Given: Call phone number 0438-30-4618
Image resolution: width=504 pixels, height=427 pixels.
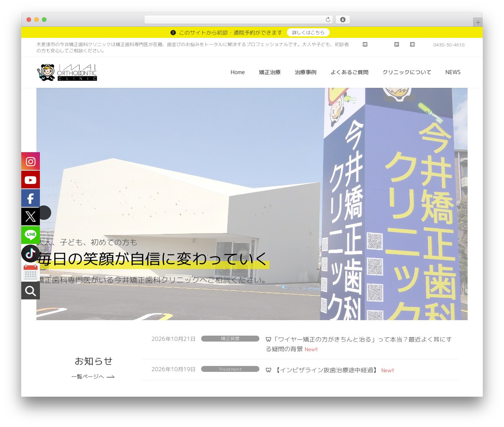Looking at the screenshot, I should [x=449, y=45].
